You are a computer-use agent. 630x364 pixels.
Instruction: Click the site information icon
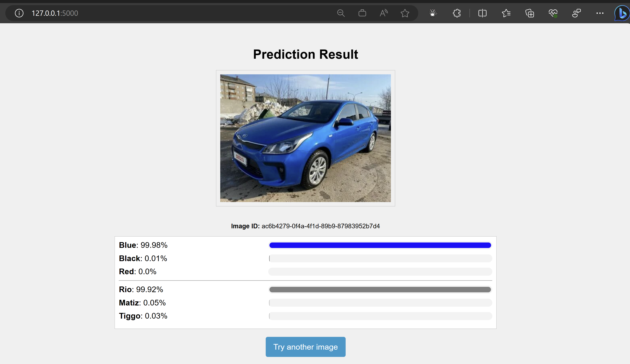coord(19,13)
